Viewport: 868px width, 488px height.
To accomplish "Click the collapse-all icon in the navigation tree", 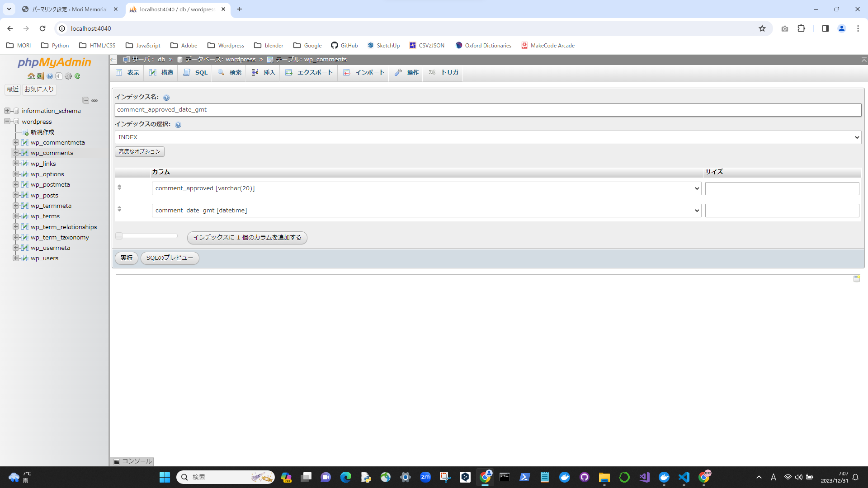I will (x=85, y=100).
